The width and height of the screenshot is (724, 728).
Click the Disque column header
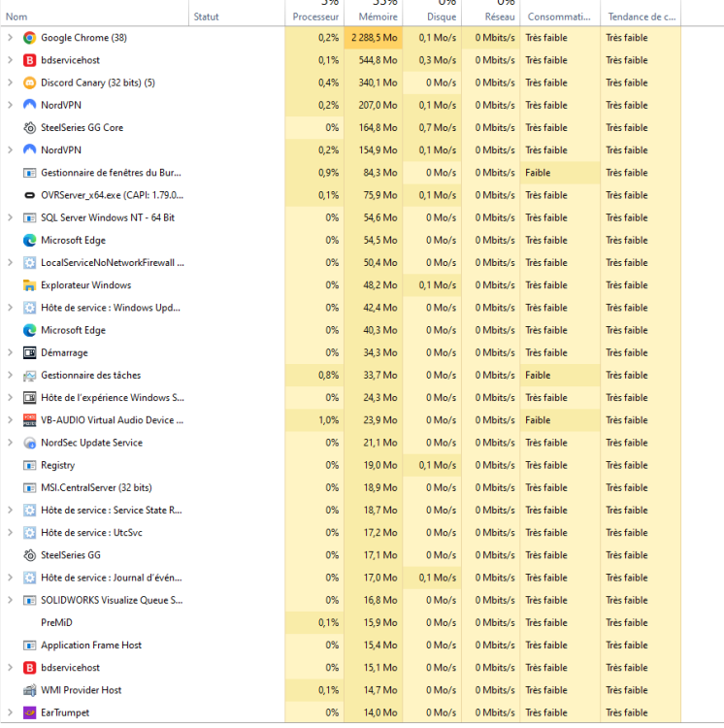pos(441,17)
